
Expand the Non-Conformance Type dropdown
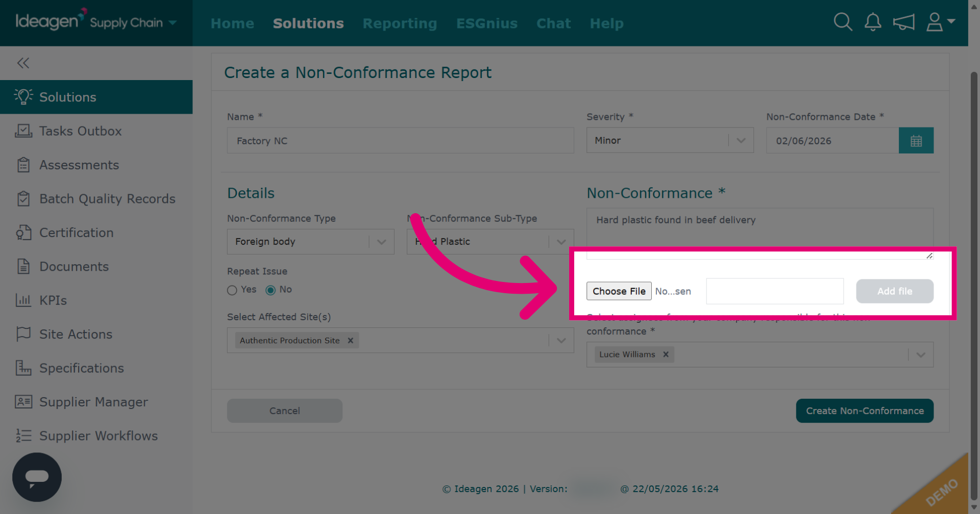pos(381,242)
